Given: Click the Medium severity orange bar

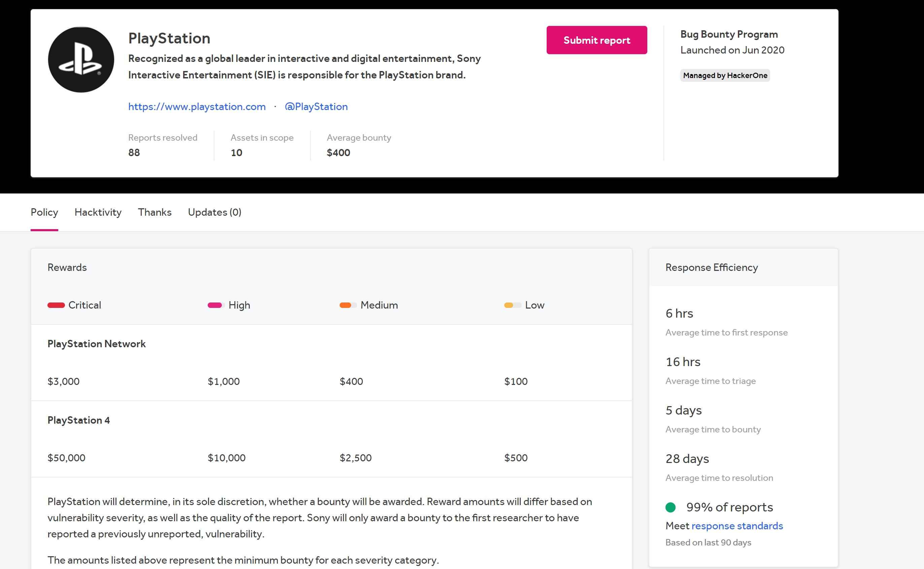Looking at the screenshot, I should coord(348,305).
